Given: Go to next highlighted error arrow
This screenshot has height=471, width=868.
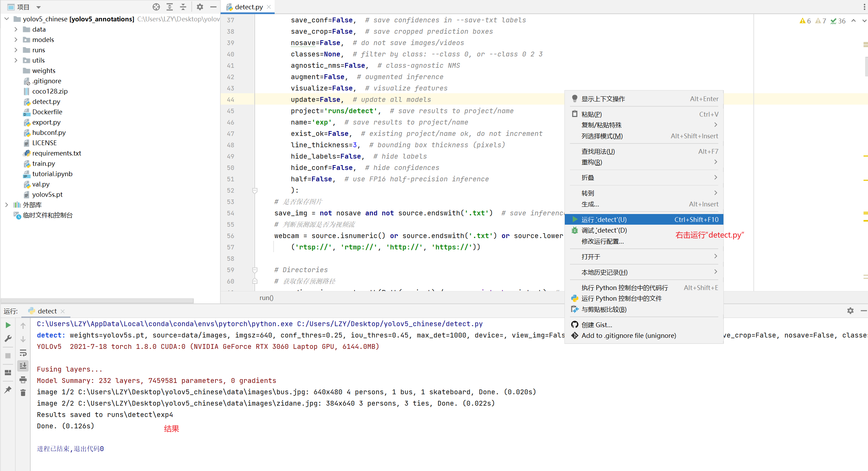Looking at the screenshot, I should (864, 21).
